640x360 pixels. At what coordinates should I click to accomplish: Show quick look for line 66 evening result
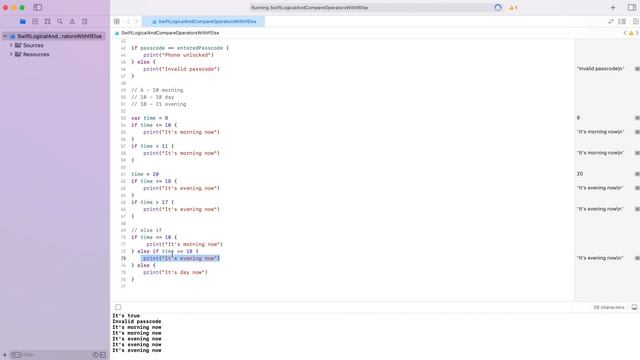(x=637, y=209)
